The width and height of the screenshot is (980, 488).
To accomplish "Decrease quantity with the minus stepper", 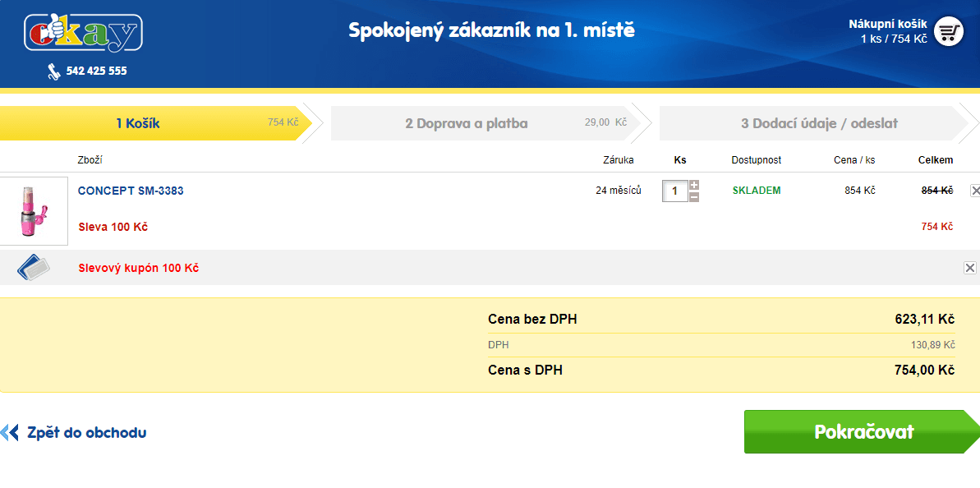I will [694, 197].
